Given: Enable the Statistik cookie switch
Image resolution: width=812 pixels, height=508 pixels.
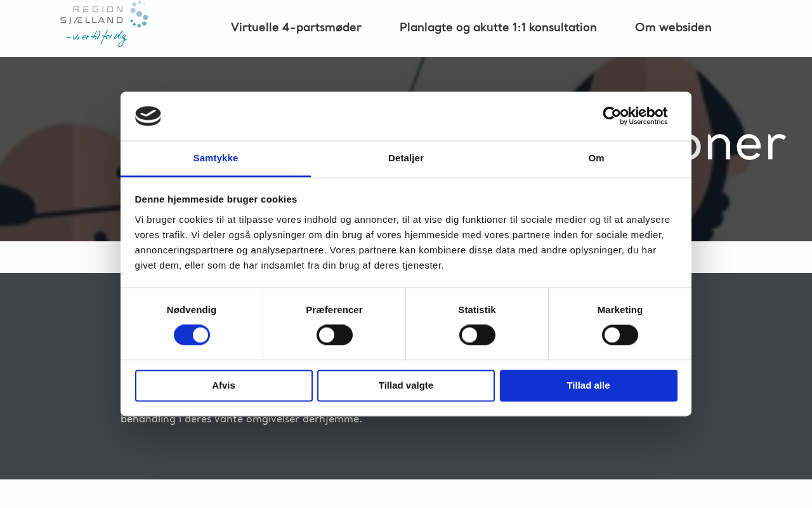Looking at the screenshot, I should click(x=477, y=335).
